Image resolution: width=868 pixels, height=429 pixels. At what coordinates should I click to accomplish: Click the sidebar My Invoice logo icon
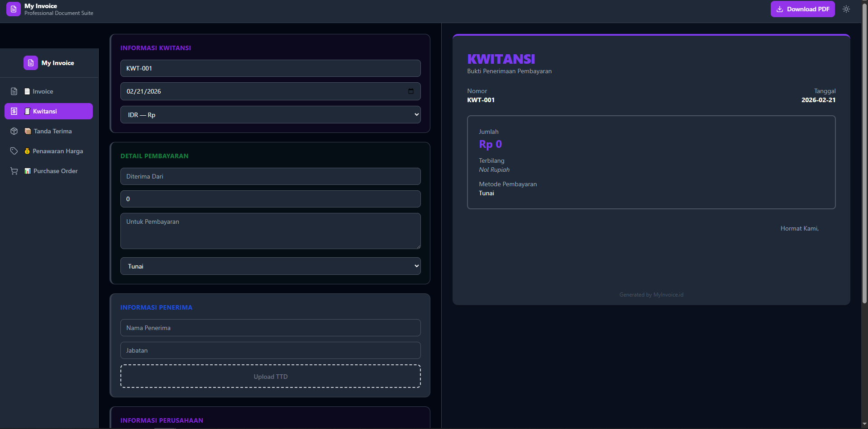[x=31, y=63]
